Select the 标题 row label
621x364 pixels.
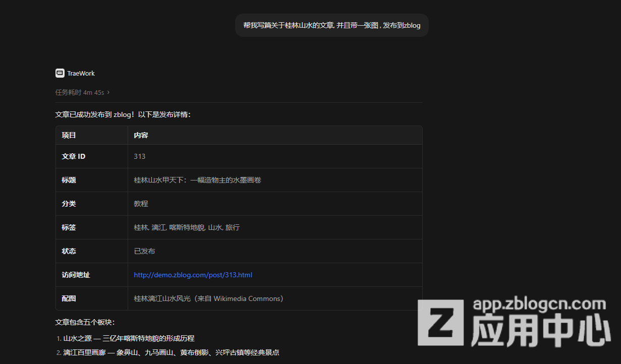click(69, 180)
